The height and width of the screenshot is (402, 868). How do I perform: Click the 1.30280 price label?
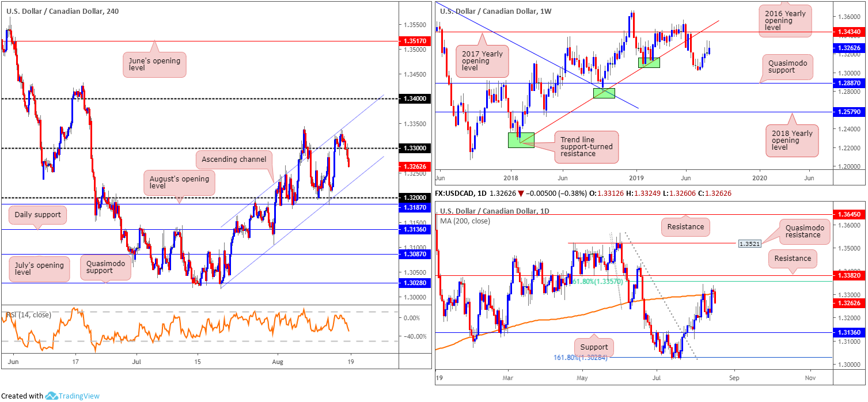(x=415, y=283)
